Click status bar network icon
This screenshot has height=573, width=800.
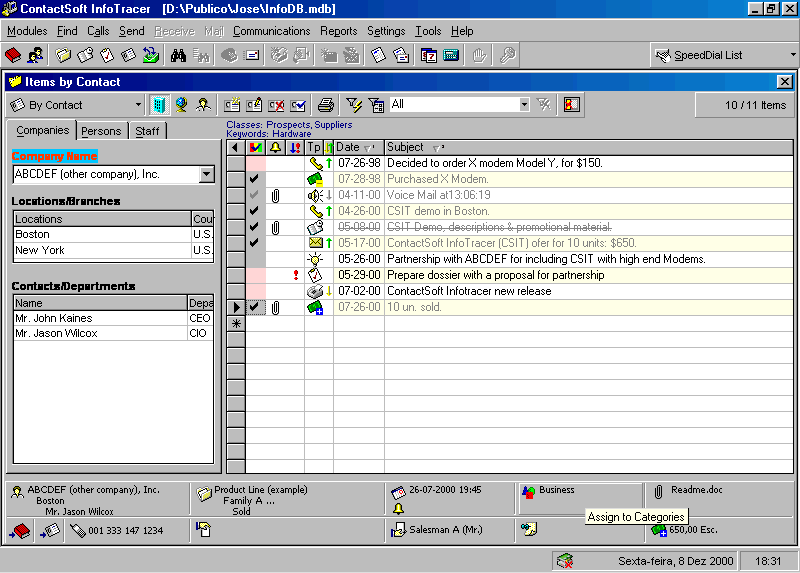(565, 561)
